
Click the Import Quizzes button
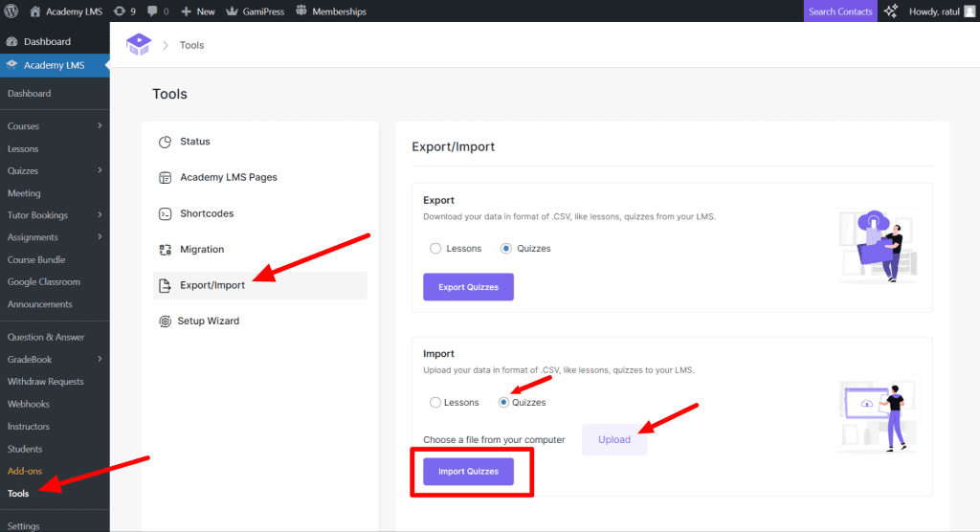pos(468,472)
